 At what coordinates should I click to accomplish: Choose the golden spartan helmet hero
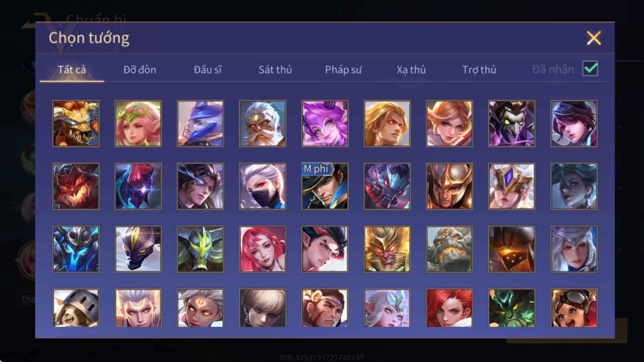coord(449,186)
